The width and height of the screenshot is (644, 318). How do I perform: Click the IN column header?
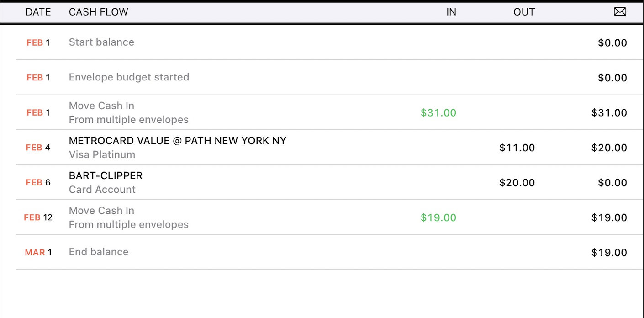pyautogui.click(x=451, y=12)
